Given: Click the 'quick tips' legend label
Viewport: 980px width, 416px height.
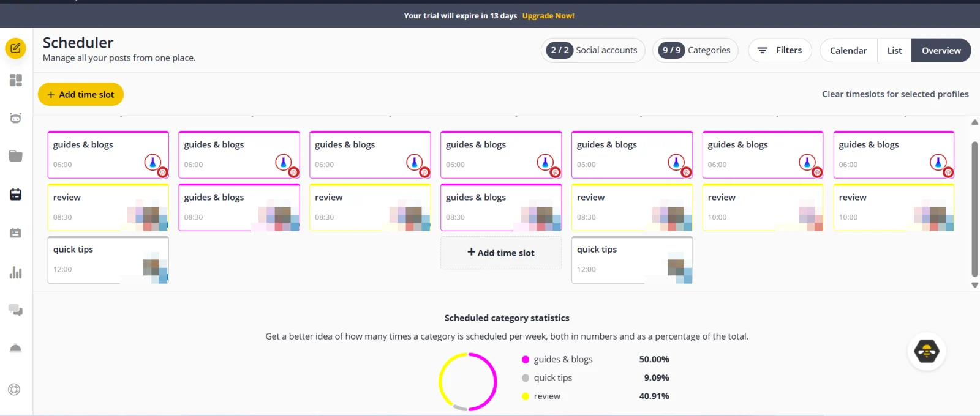Looking at the screenshot, I should click(552, 377).
